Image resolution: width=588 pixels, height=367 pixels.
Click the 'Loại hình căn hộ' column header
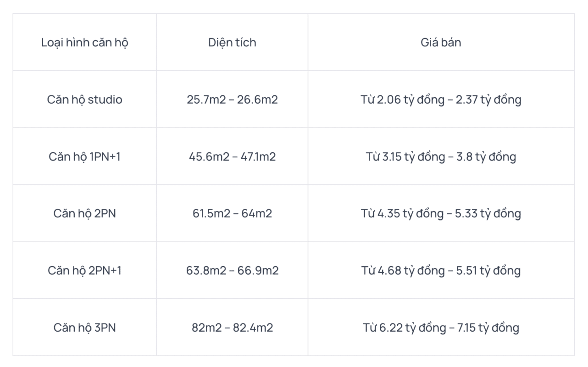pos(85,43)
